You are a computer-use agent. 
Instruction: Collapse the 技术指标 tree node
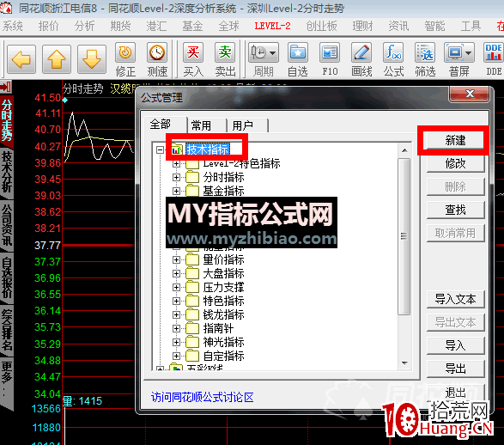(160, 149)
